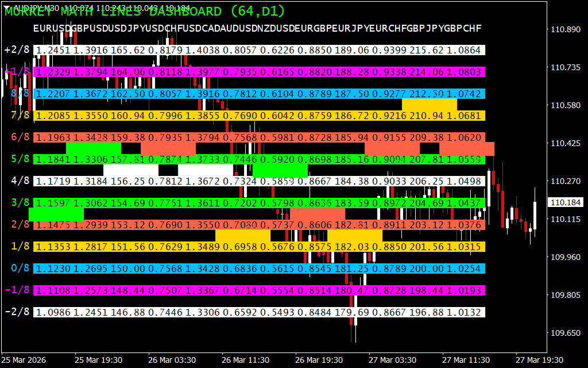Viewport: 588px width, 368px height.
Task: Click the 109.650 price axis label
Action: (x=564, y=333)
